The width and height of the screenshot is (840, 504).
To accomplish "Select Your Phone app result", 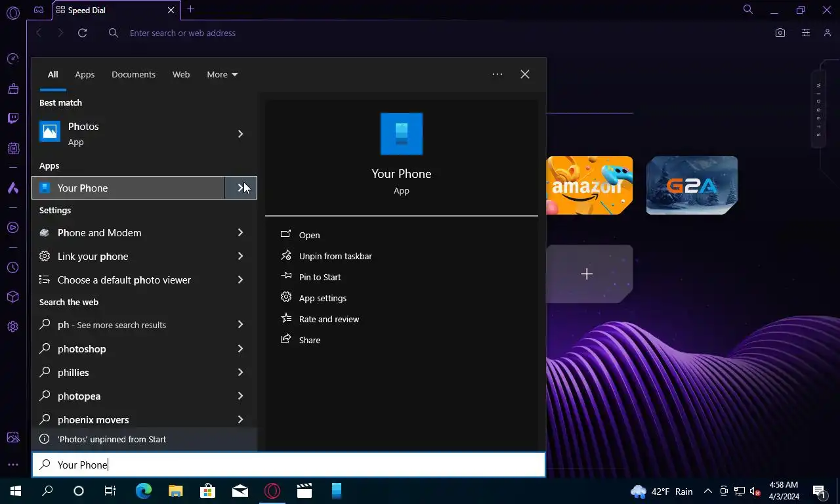I will pos(128,188).
